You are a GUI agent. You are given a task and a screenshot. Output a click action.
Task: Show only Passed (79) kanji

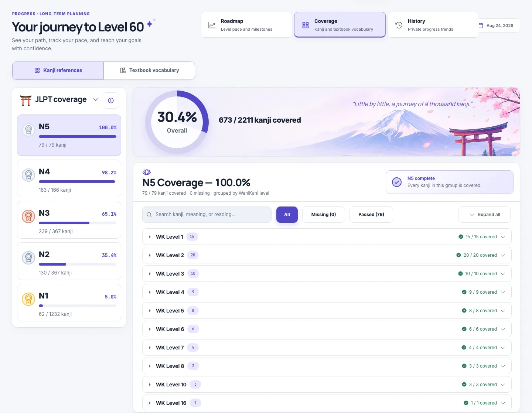pyautogui.click(x=371, y=215)
